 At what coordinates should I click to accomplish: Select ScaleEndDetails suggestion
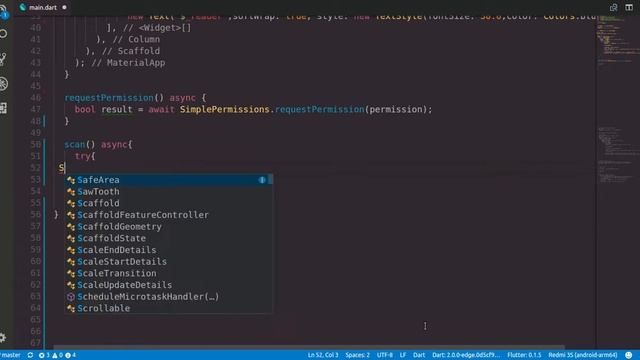[168, 250]
